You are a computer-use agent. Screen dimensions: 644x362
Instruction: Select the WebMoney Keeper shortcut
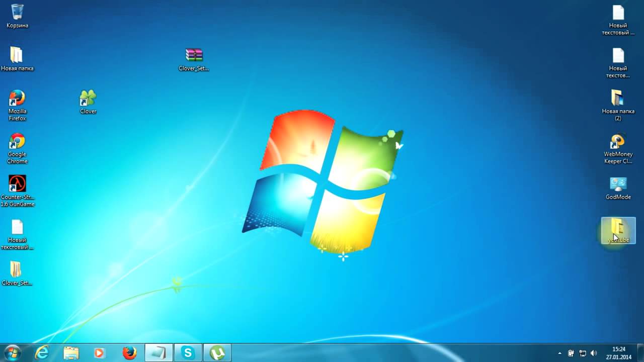tap(618, 149)
